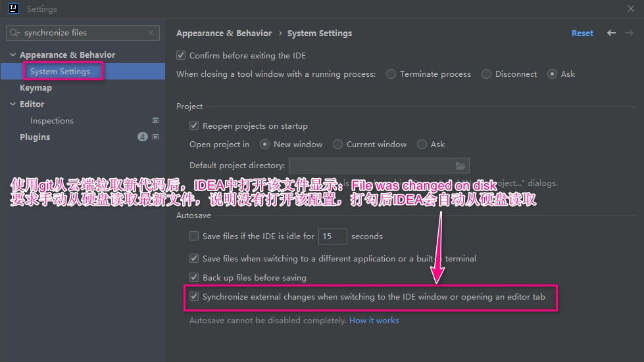
Task: Click the search magnifier icon
Action: tap(14, 33)
